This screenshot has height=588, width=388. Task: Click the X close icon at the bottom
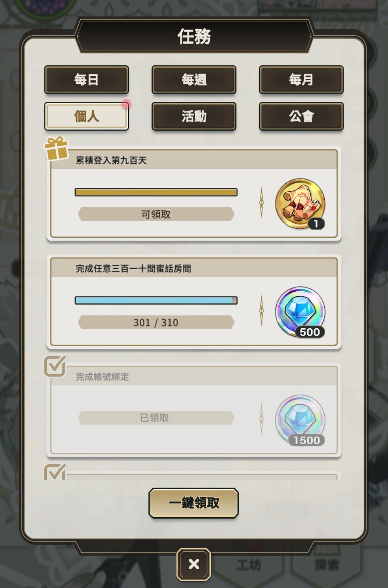(x=194, y=564)
